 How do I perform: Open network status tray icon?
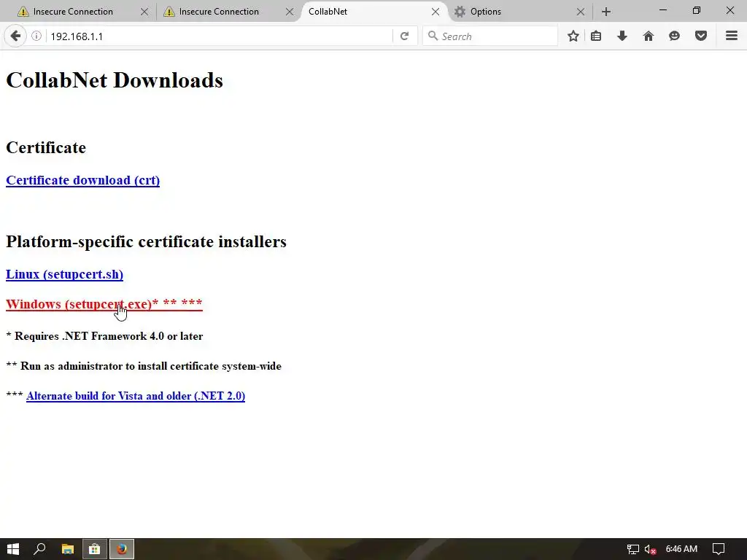[x=632, y=549]
